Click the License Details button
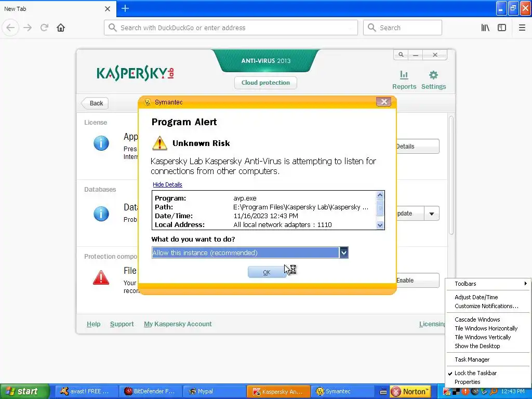 tap(418, 147)
